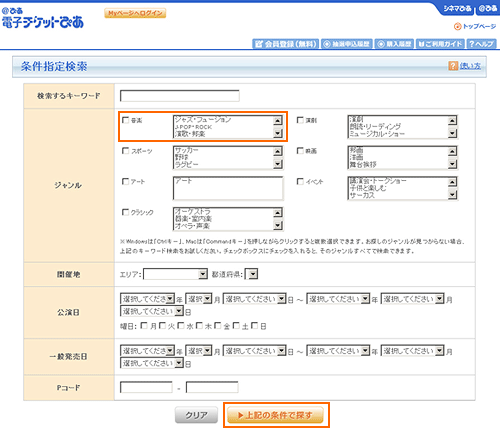
Task: Select ジャズ・フュージョン in music list
Action: (203, 119)
